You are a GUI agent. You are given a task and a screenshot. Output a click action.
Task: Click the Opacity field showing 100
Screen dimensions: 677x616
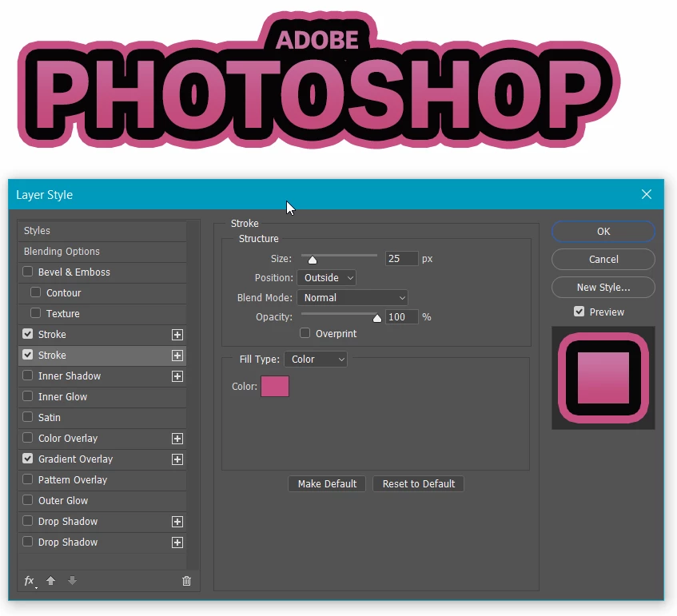coord(401,317)
